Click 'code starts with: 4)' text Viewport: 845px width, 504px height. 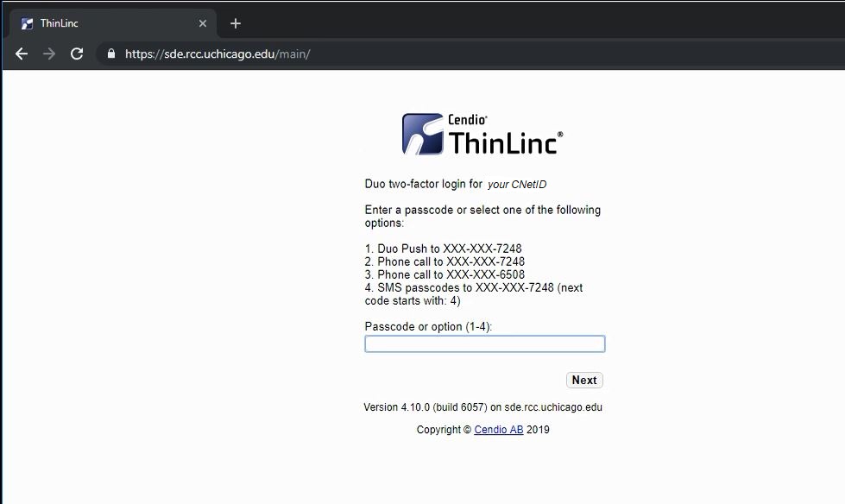(413, 301)
